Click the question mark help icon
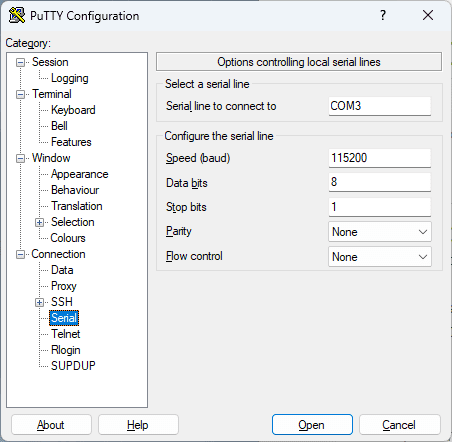This screenshot has height=442, width=452. (x=383, y=15)
